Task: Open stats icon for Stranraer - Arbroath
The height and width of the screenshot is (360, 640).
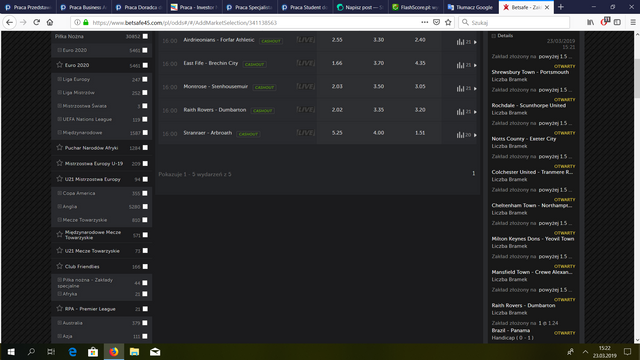Action: pos(460,135)
